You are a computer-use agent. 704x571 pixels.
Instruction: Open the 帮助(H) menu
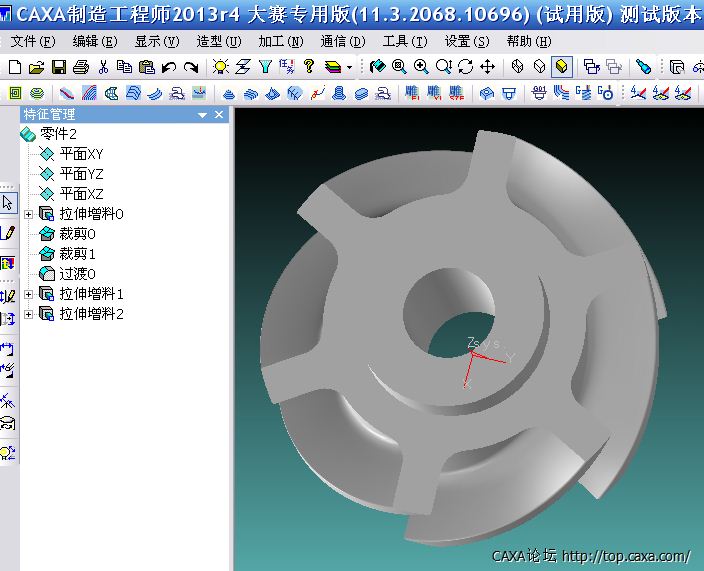[x=528, y=42]
